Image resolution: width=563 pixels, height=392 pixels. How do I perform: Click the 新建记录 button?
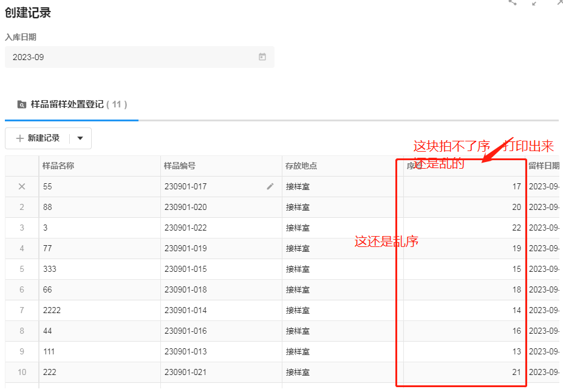[38, 138]
